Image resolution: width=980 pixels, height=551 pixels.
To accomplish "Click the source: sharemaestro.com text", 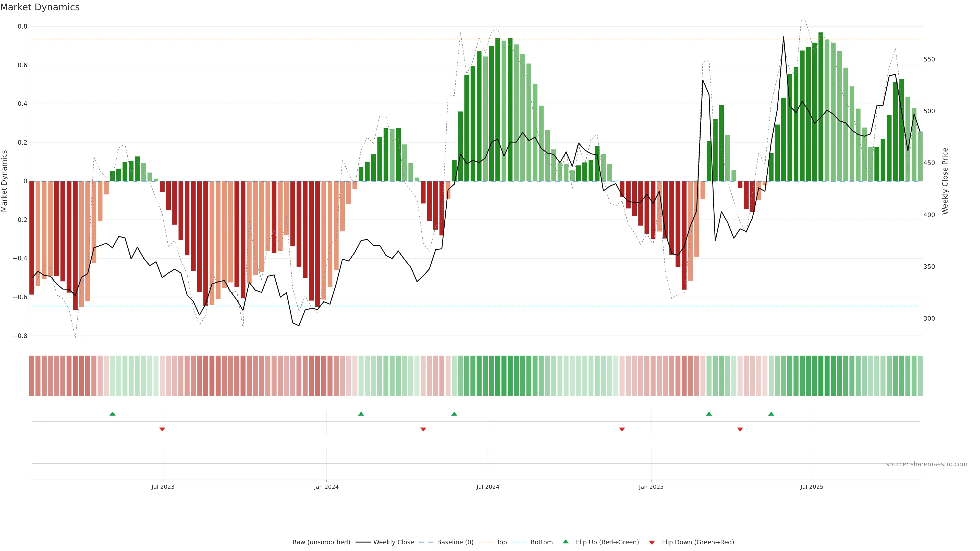I will [x=926, y=464].
